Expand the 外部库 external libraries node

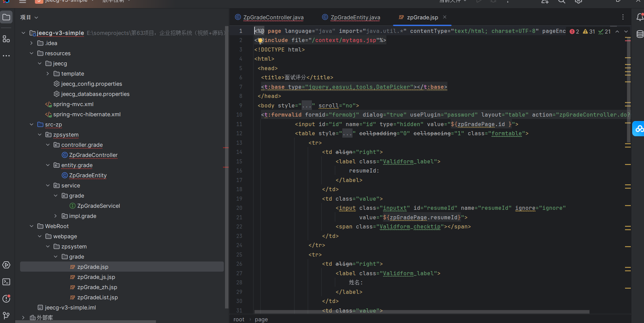point(23,318)
